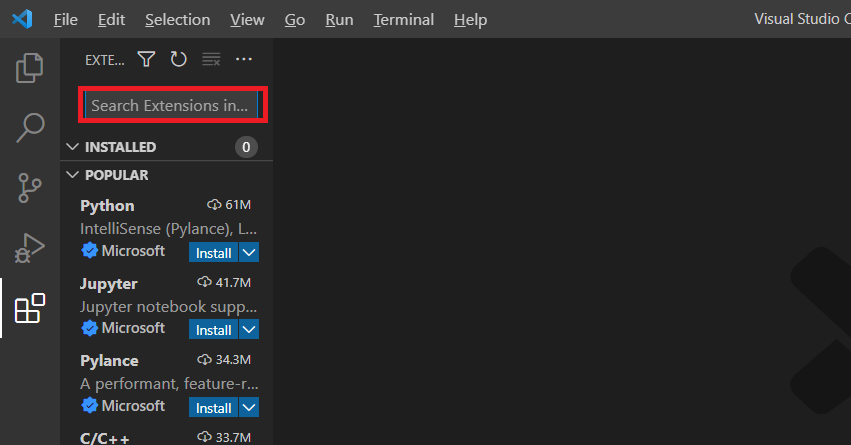
Task: Open the Edit menu
Action: tap(111, 20)
